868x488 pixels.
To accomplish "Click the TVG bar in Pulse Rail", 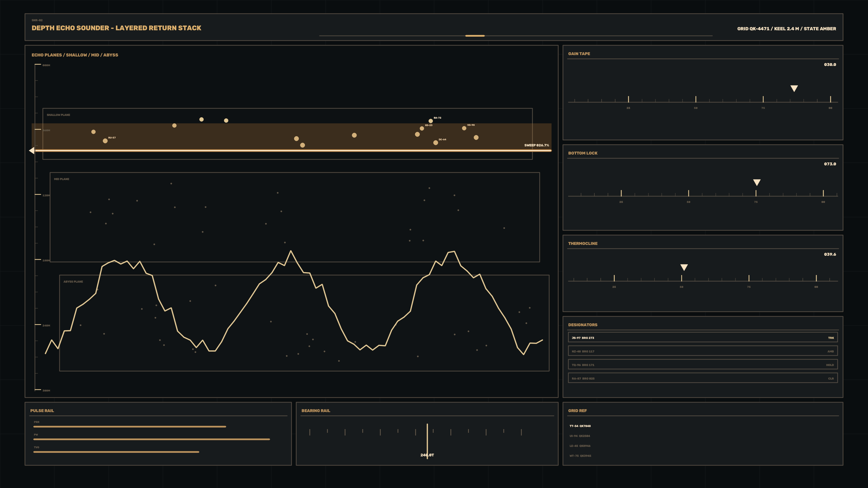I will (116, 452).
